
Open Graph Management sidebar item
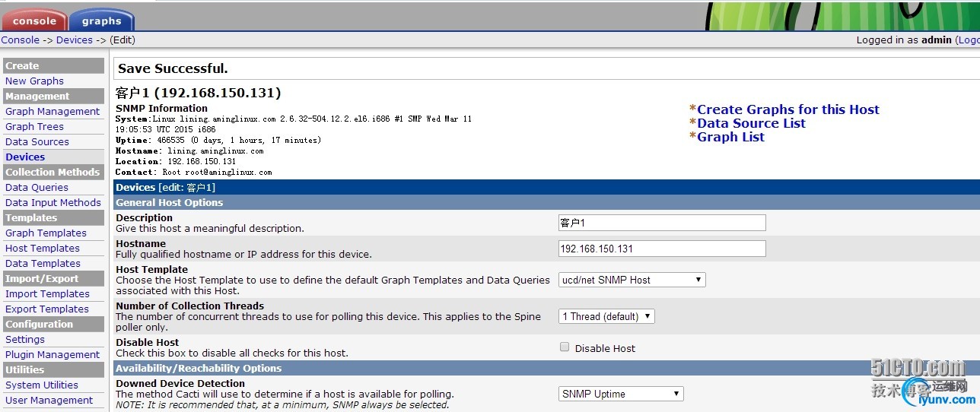(x=52, y=112)
